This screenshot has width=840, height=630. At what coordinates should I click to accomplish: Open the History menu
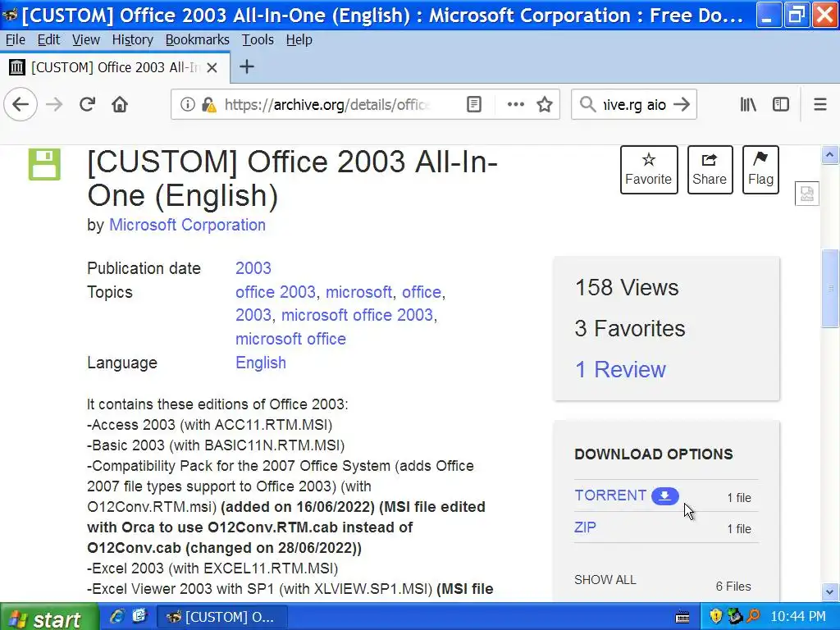pyautogui.click(x=132, y=39)
